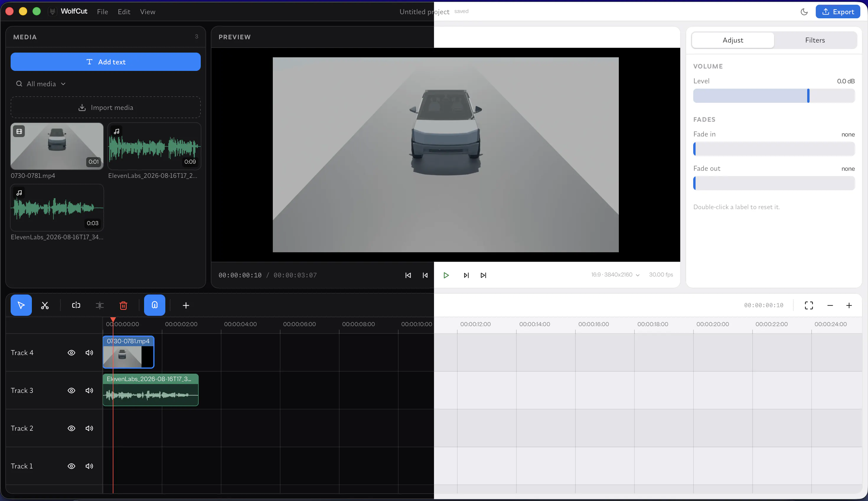Click the Export button
This screenshot has width=868, height=501.
click(838, 12)
